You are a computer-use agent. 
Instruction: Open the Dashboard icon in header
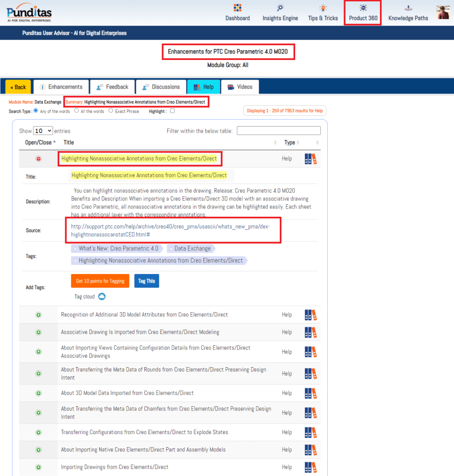pyautogui.click(x=237, y=8)
